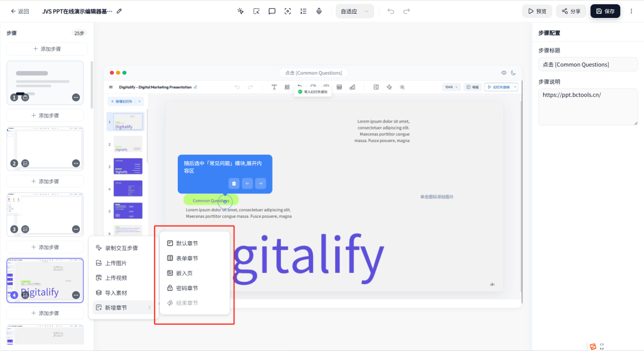
Task: Insert text with the T tool
Action: 274,87
